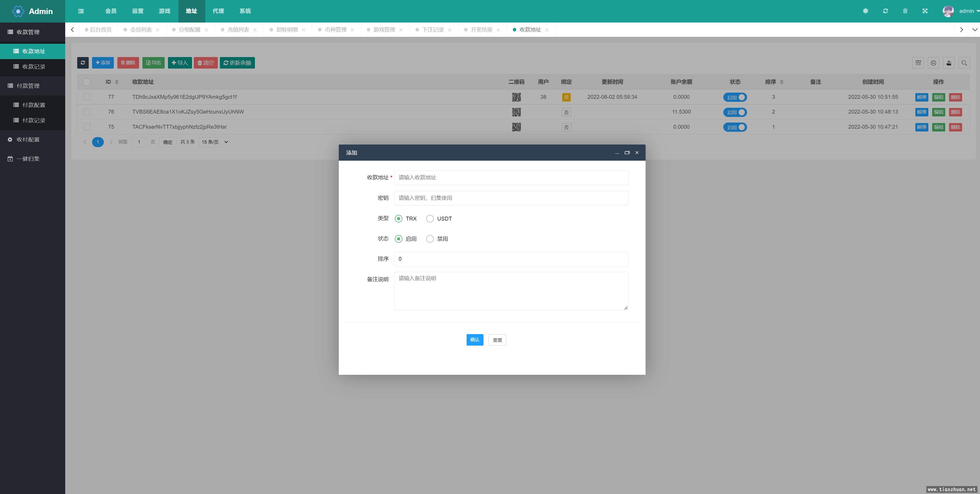Close the 添加 dialog
The height and width of the screenshot is (494, 980).
click(x=637, y=153)
